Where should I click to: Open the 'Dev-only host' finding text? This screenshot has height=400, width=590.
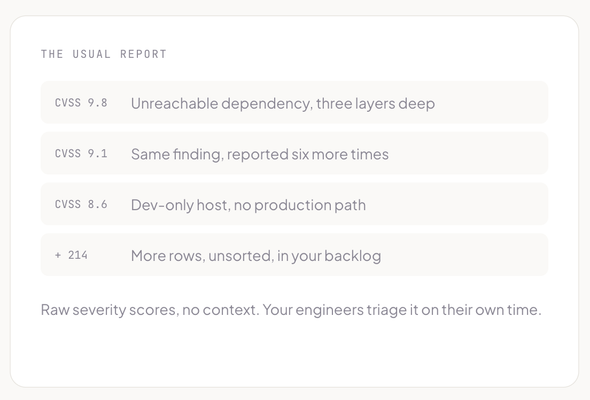[248, 205]
